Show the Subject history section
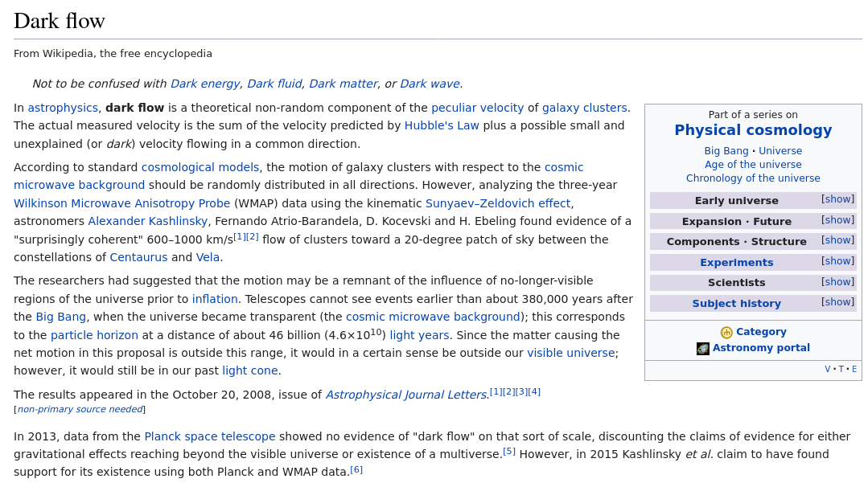 tap(837, 302)
